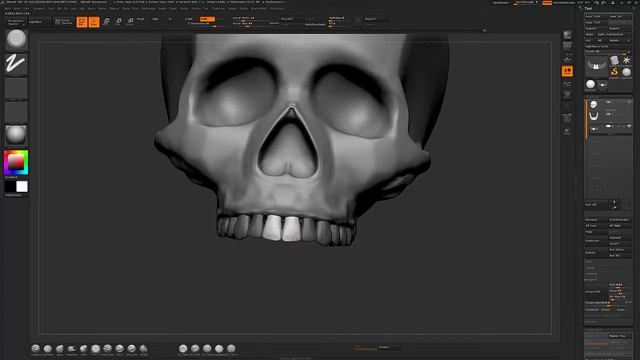Select the jaw subtool row
Screen dimensions: 640x360
click(x=609, y=116)
